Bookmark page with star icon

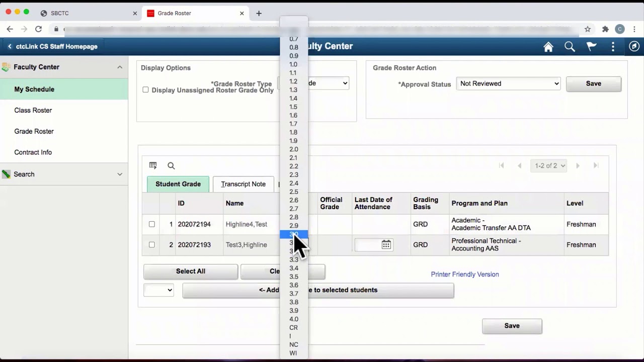tap(588, 29)
